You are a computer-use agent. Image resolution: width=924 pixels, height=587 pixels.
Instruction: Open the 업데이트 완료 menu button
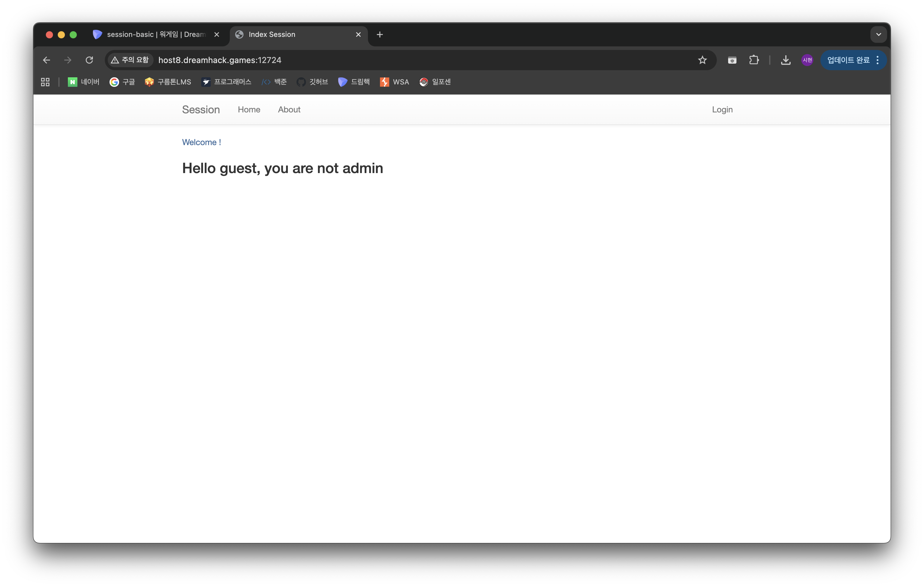[853, 60]
